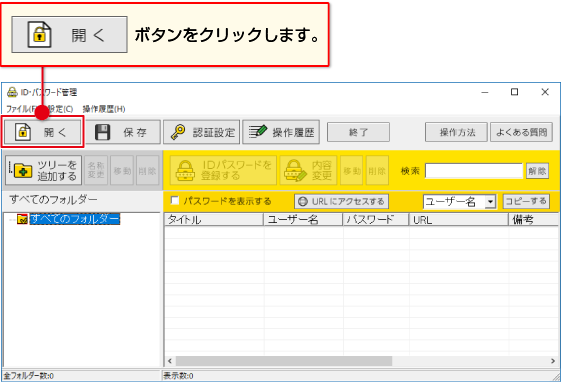The width and height of the screenshot is (562, 384).
Task: Click ツリーを追加する folder-plus button
Action: 43,170
